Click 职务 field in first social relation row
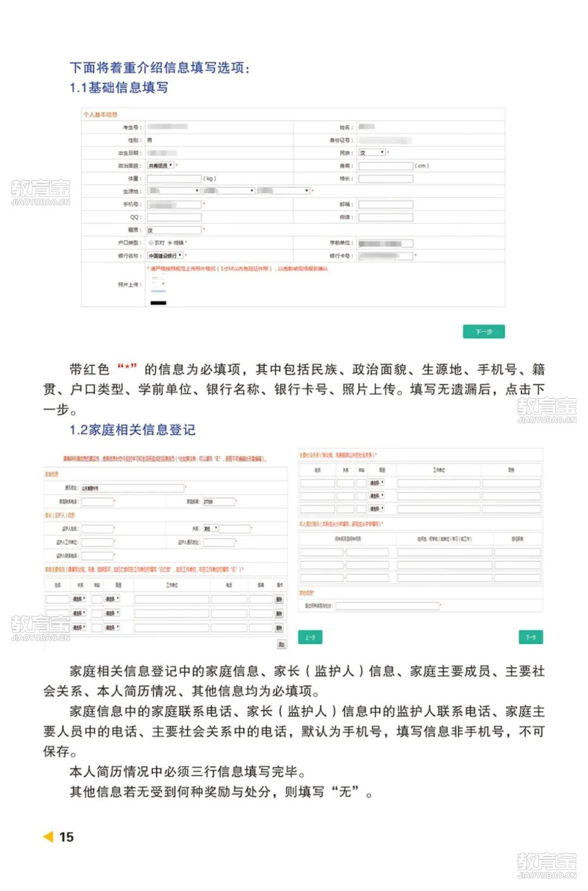Viewport: 588px width, 891px height. pos(511,483)
